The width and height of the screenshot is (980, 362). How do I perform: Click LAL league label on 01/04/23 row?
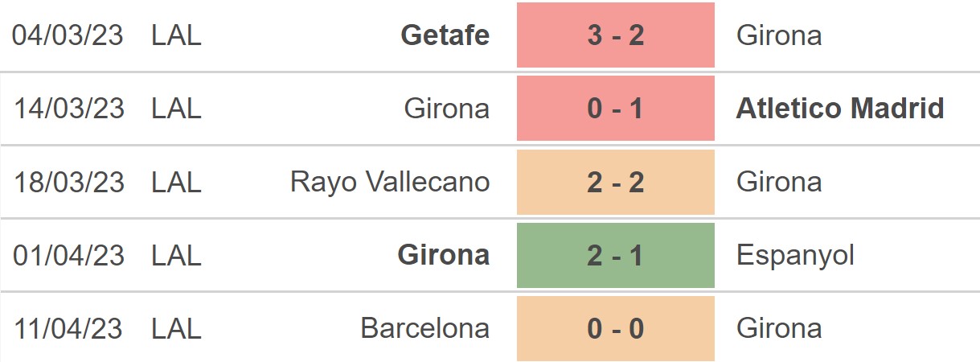point(176,255)
